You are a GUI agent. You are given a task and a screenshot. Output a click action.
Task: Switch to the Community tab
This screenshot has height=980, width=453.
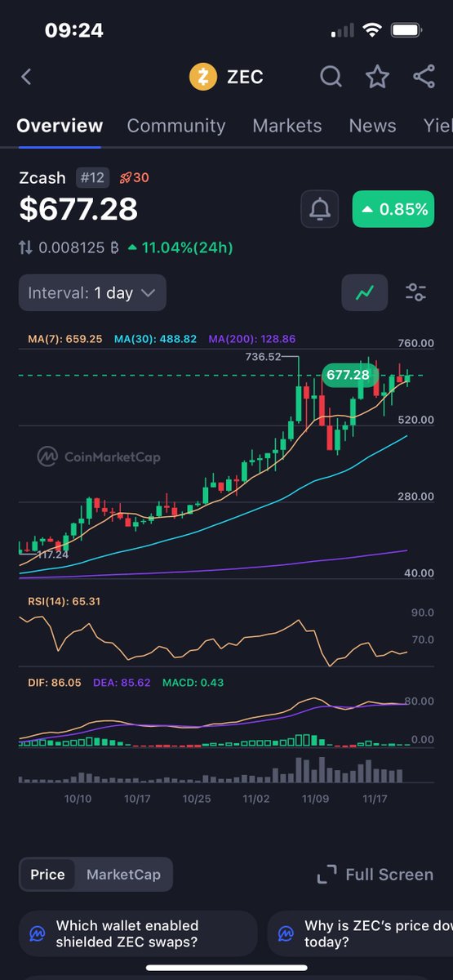click(x=176, y=126)
